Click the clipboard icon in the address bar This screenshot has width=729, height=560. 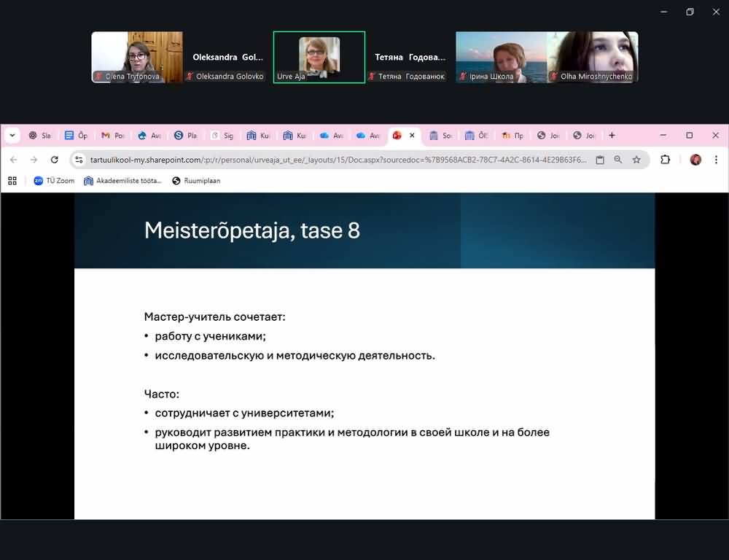(600, 160)
